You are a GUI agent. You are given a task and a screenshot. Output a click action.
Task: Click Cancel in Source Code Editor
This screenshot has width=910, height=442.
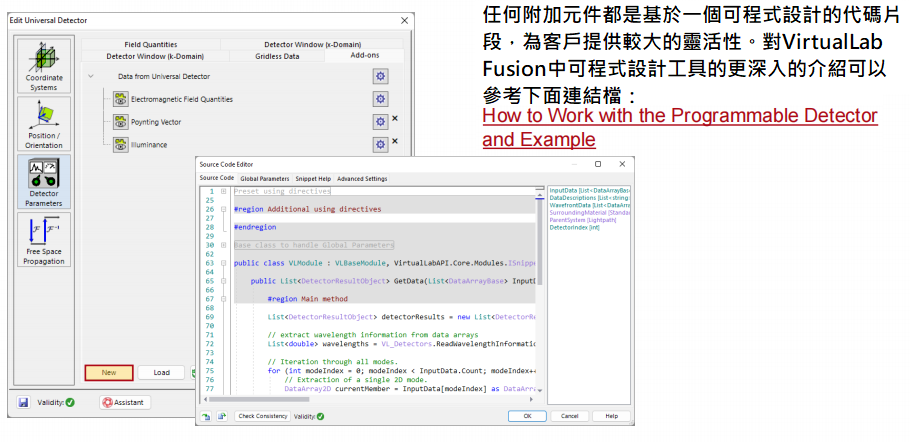570,416
